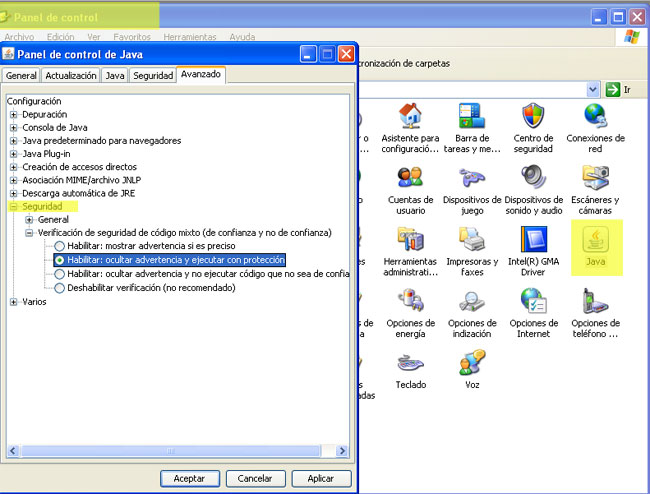The height and width of the screenshot is (494, 650).
Task: Click Java cup icon in dialog title bar
Action: coord(8,54)
